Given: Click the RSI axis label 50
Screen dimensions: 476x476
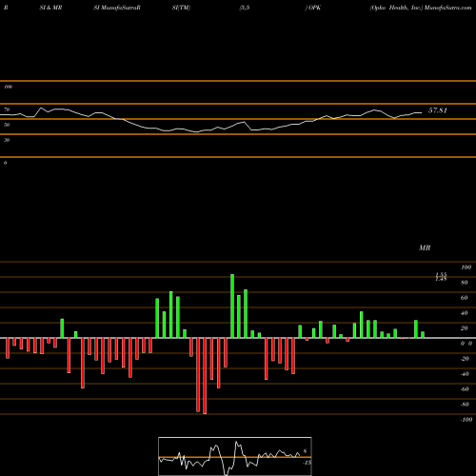Looking at the screenshot, I should pyautogui.click(x=7, y=125).
